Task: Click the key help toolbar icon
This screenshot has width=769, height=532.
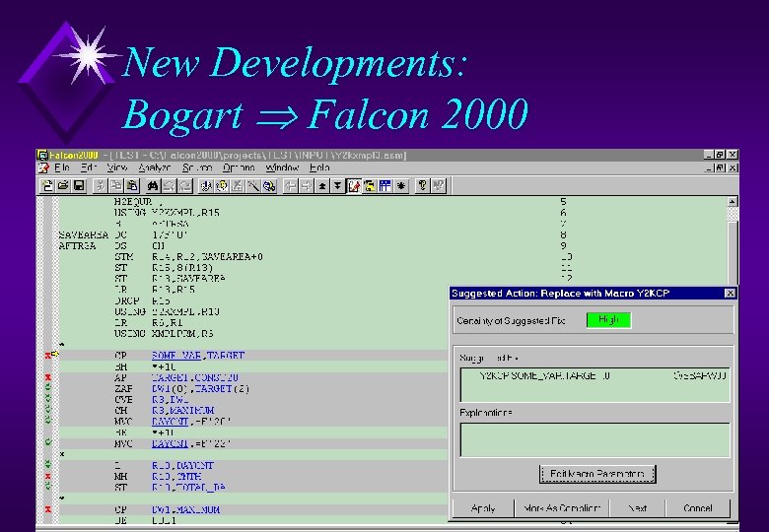Action: 422,185
